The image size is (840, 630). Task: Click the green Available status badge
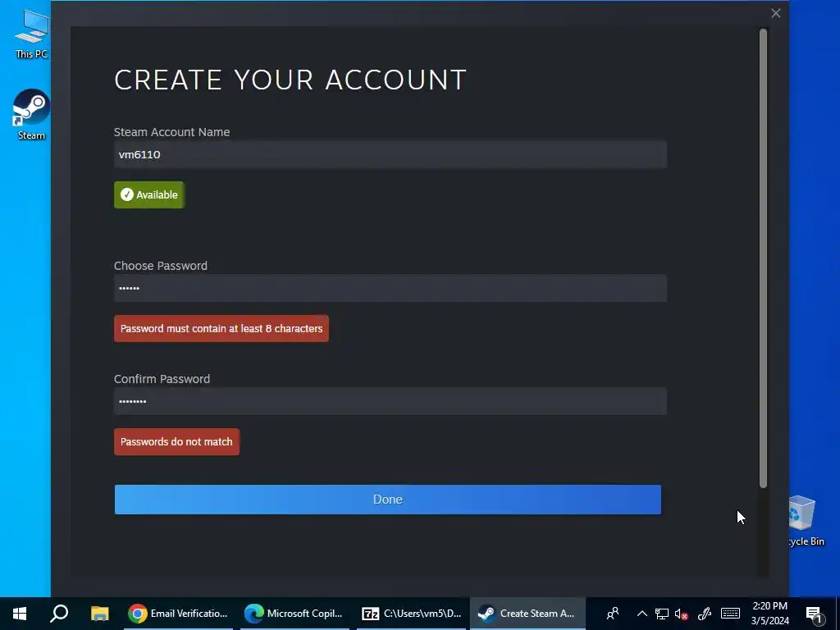[x=149, y=194]
